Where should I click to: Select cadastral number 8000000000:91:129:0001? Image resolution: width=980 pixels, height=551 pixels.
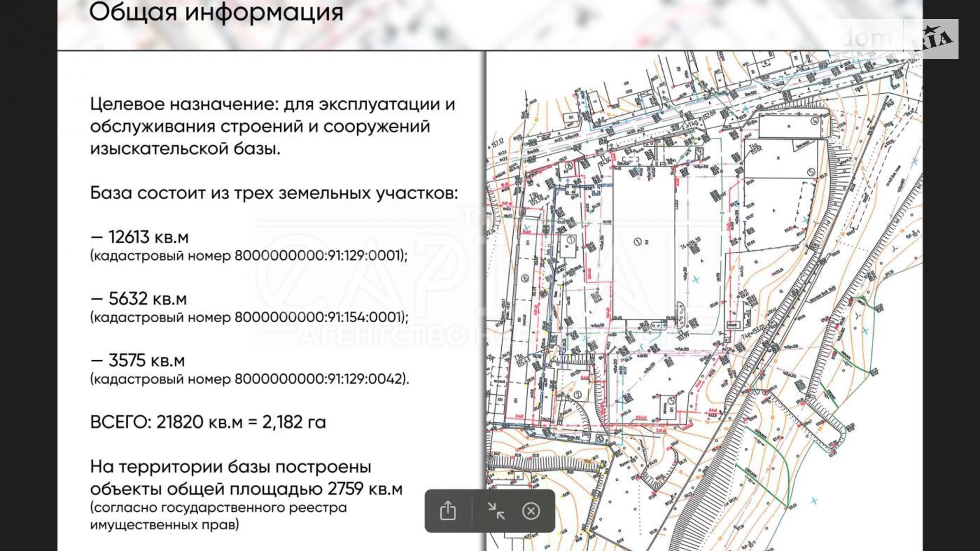(319, 255)
